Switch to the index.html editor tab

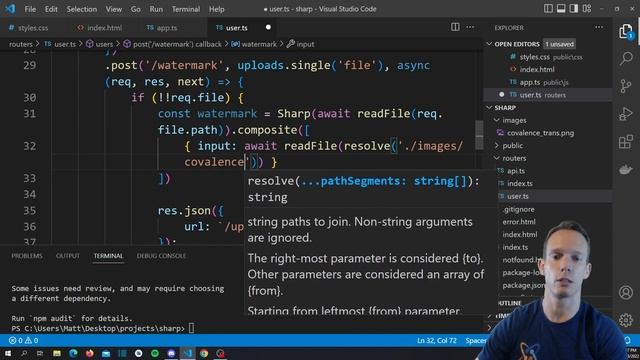tap(104, 28)
